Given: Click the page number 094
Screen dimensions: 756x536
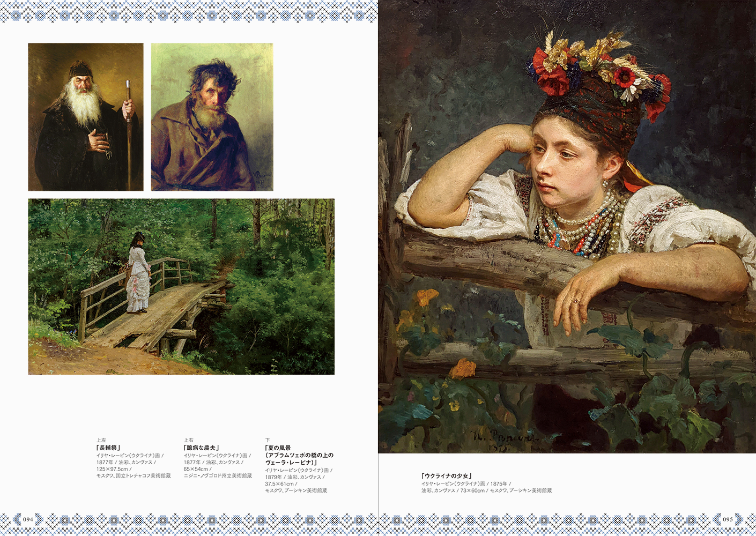Looking at the screenshot, I should click(x=28, y=519).
